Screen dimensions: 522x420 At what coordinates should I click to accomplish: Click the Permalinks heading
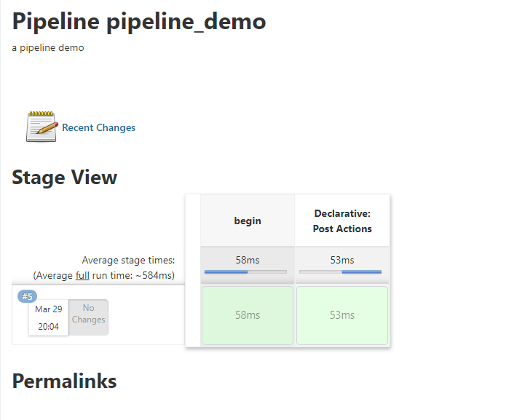pos(64,381)
